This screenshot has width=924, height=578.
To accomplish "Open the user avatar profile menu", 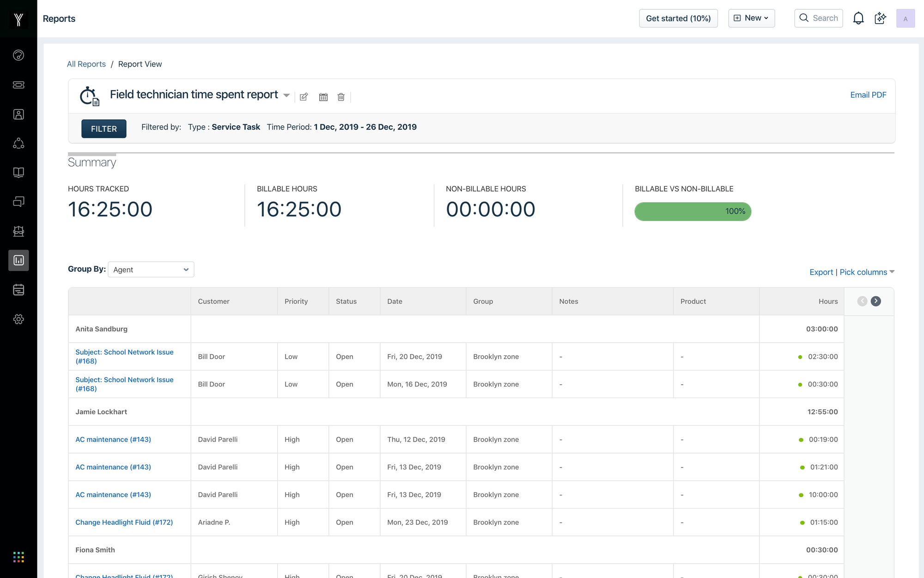I will (906, 18).
